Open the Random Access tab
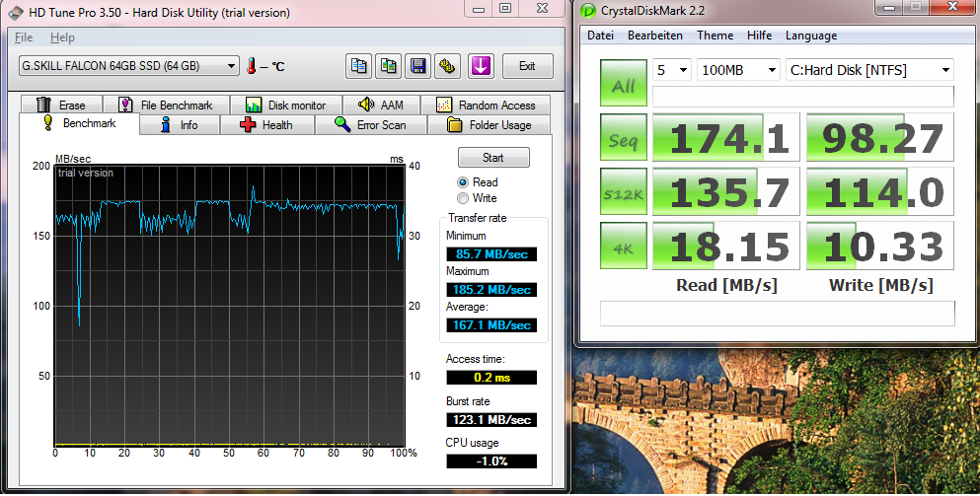Image resolution: width=980 pixels, height=496 pixels. (487, 105)
